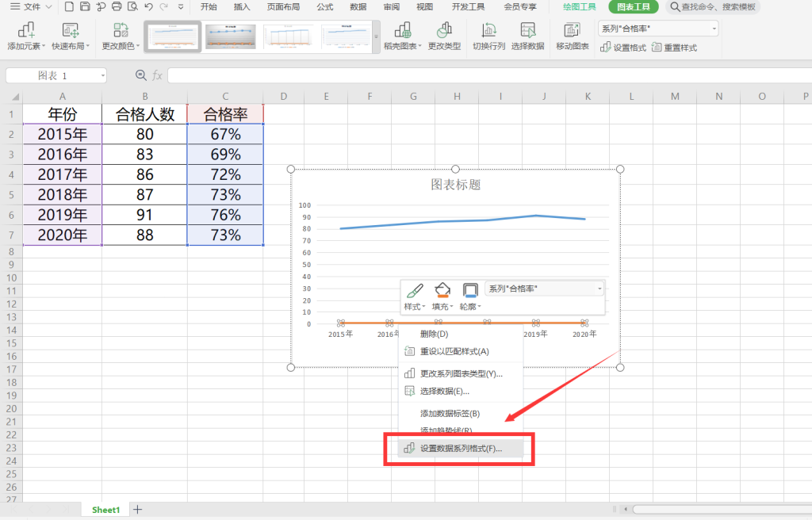Open the 会员专享 tab
The width and height of the screenshot is (812, 520).
click(520, 6)
